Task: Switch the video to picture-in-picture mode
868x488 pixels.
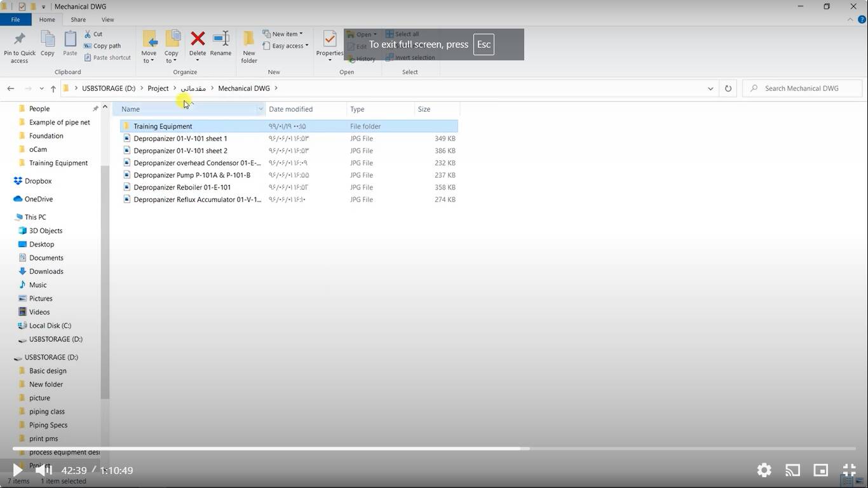Action: click(821, 470)
